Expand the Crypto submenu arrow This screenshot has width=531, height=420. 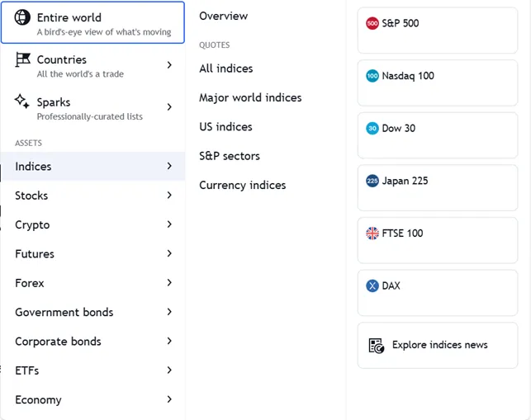pos(169,224)
